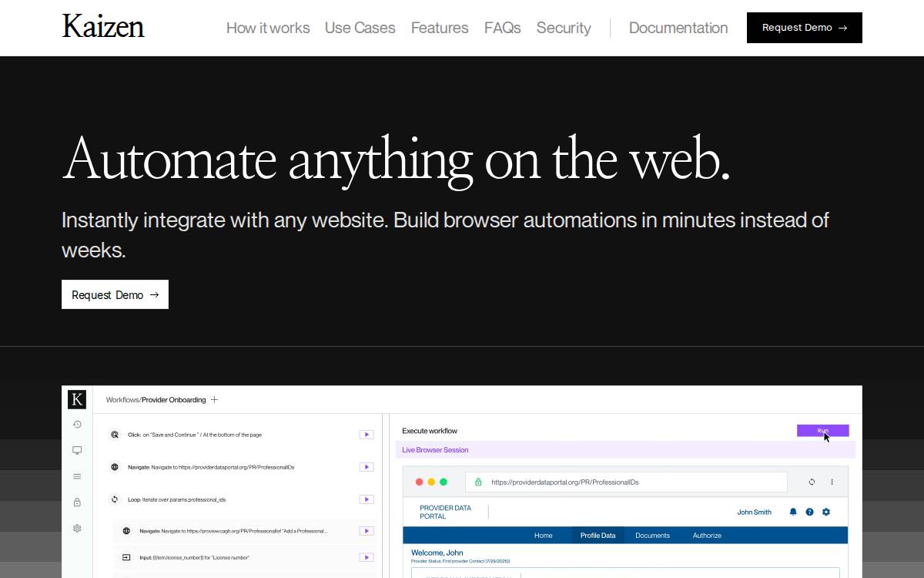Click globe icon of providerdataportal Navigate step
The image size is (924, 578).
coord(115,467)
